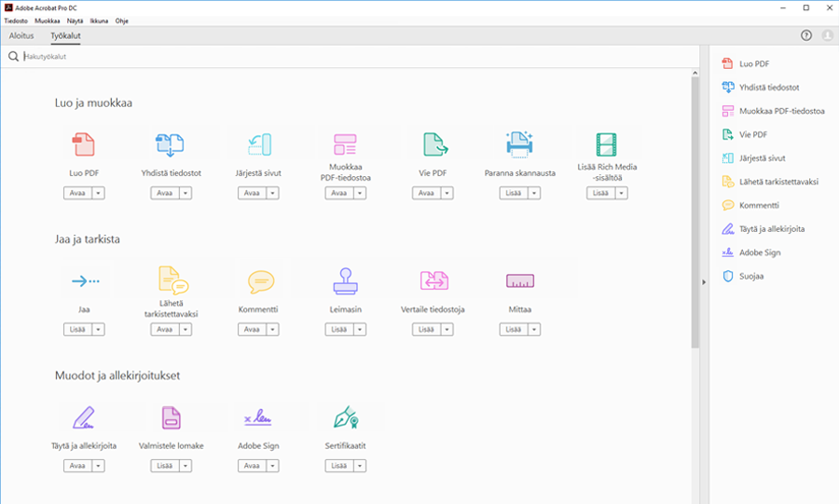Image resolution: width=839 pixels, height=504 pixels.
Task: Select the Työkalut tab
Action: pyautogui.click(x=65, y=35)
